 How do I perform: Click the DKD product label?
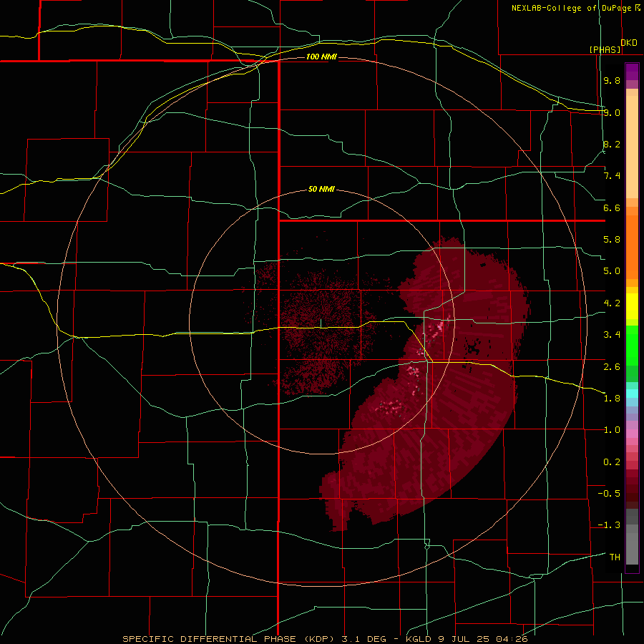pyautogui.click(x=629, y=43)
